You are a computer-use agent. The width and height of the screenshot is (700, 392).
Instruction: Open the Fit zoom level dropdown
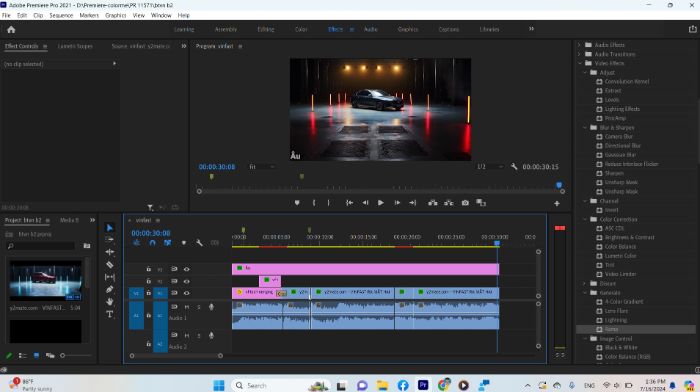click(262, 167)
